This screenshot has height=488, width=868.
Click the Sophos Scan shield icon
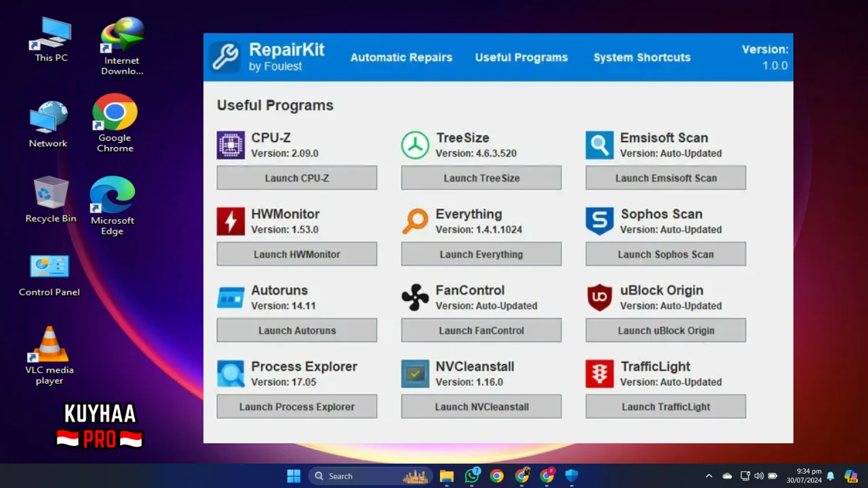coord(599,222)
